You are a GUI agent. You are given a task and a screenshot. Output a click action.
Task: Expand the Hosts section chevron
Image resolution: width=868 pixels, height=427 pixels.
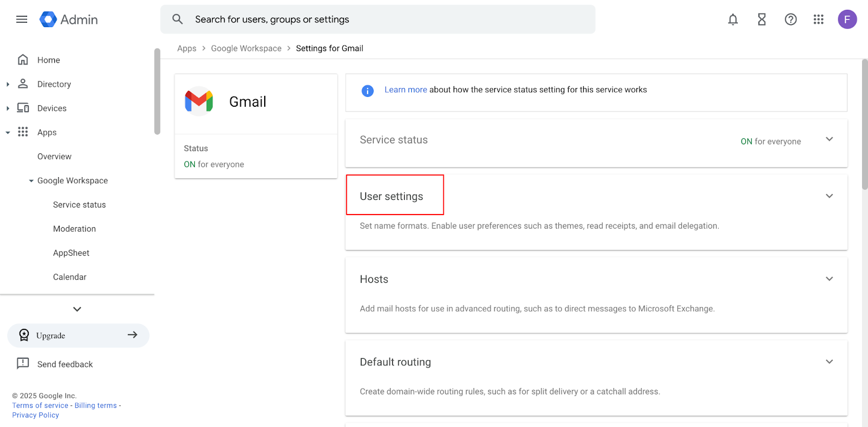[x=829, y=279]
